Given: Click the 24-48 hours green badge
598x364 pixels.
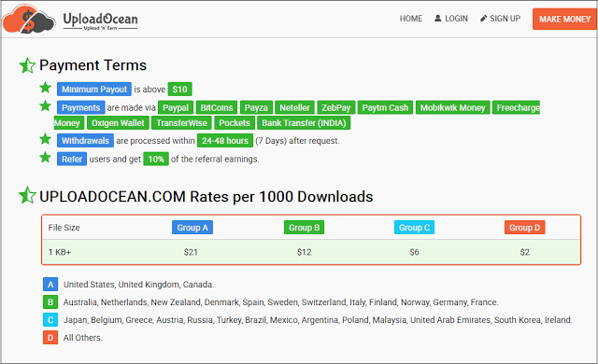Looking at the screenshot, I should (225, 141).
